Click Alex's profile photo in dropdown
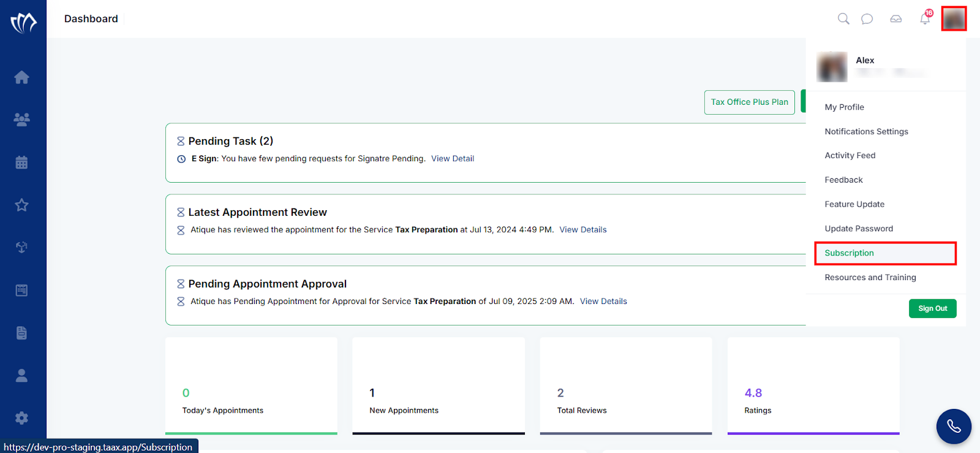 coord(832,66)
